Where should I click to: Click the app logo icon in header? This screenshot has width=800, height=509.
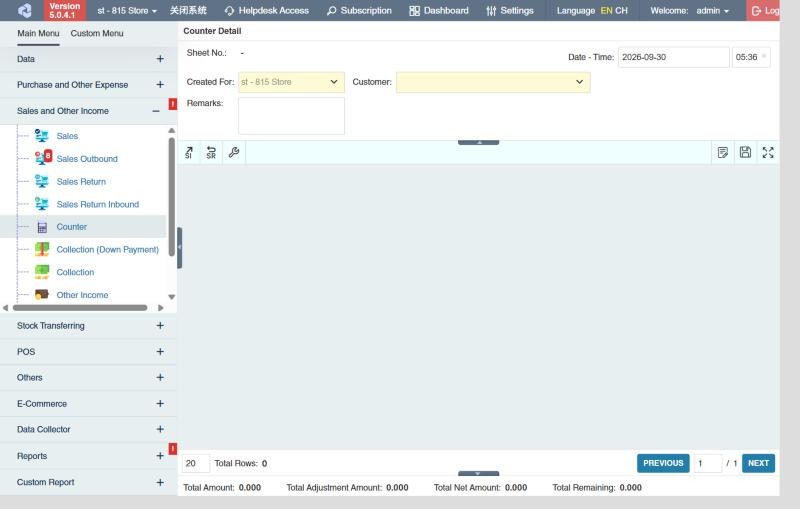(x=24, y=10)
